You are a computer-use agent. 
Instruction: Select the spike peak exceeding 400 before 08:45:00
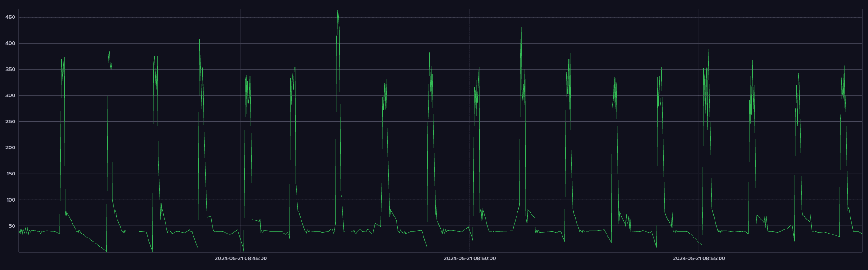pyautogui.click(x=200, y=40)
